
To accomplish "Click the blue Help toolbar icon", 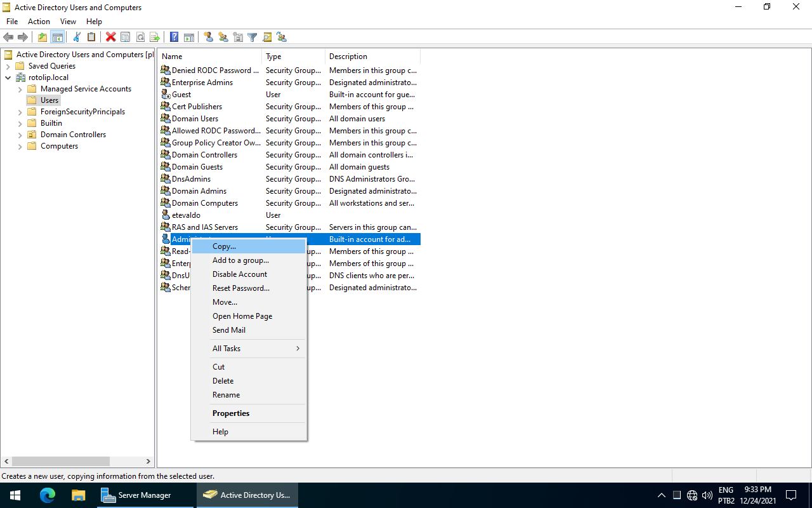I will click(174, 37).
